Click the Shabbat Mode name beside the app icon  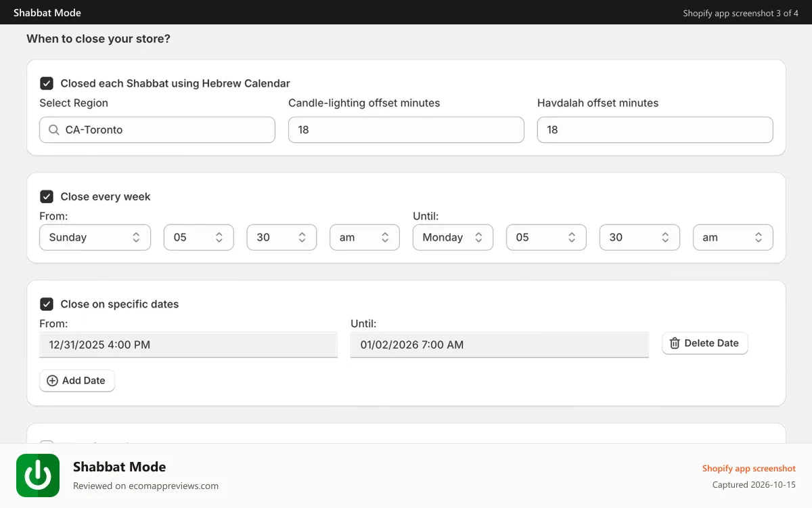(x=120, y=467)
